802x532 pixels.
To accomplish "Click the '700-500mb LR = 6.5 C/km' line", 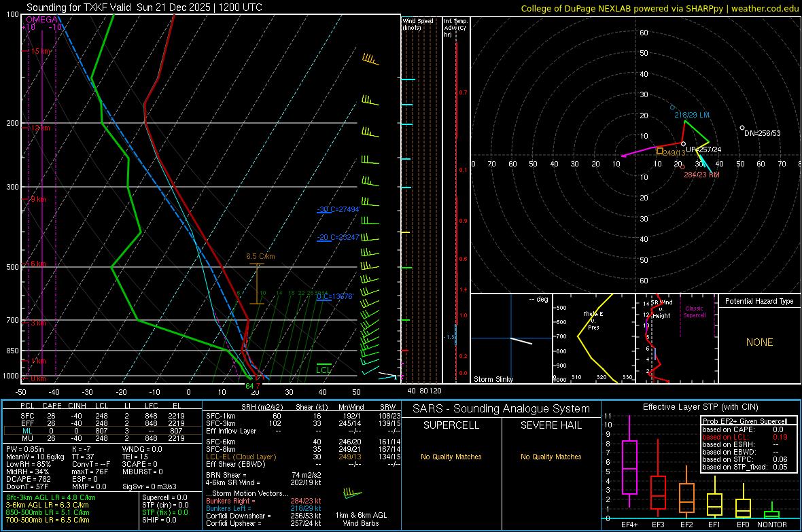I will (48, 520).
